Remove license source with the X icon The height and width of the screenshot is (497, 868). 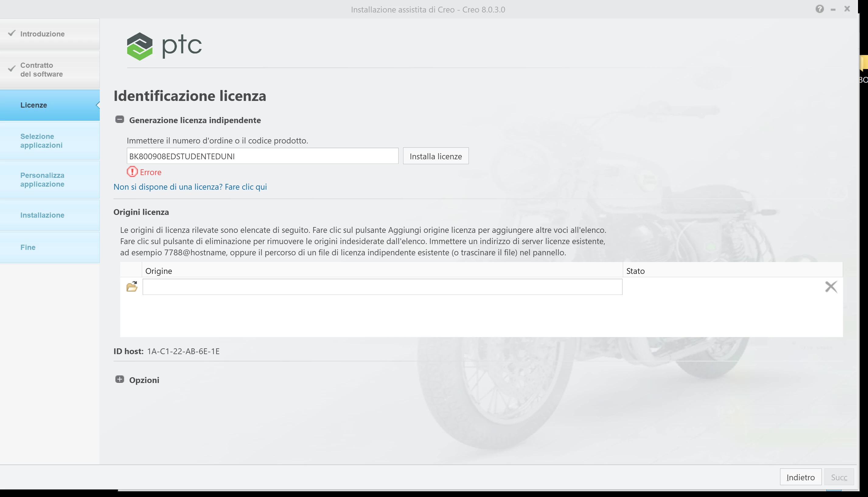[831, 287]
